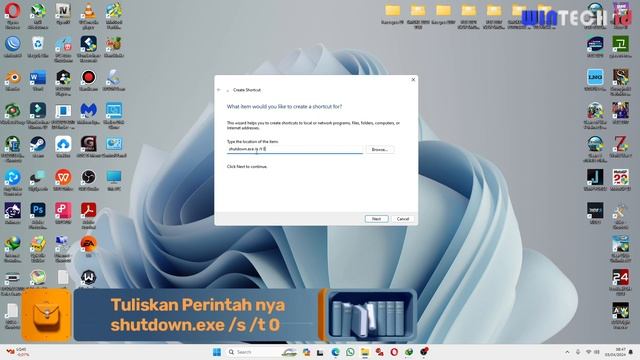Image resolution: width=640 pixels, height=360 pixels.
Task: Select the green LNG desktop icon at right
Action: (x=595, y=80)
